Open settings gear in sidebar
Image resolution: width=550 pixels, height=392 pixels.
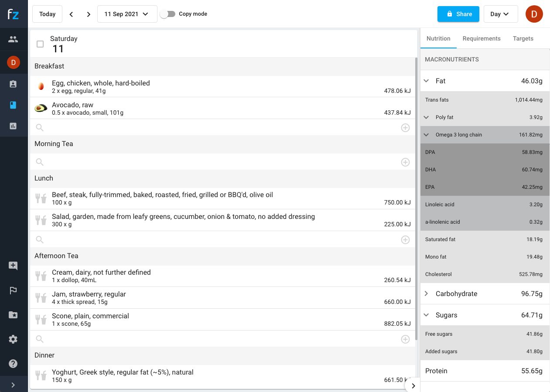pos(13,339)
